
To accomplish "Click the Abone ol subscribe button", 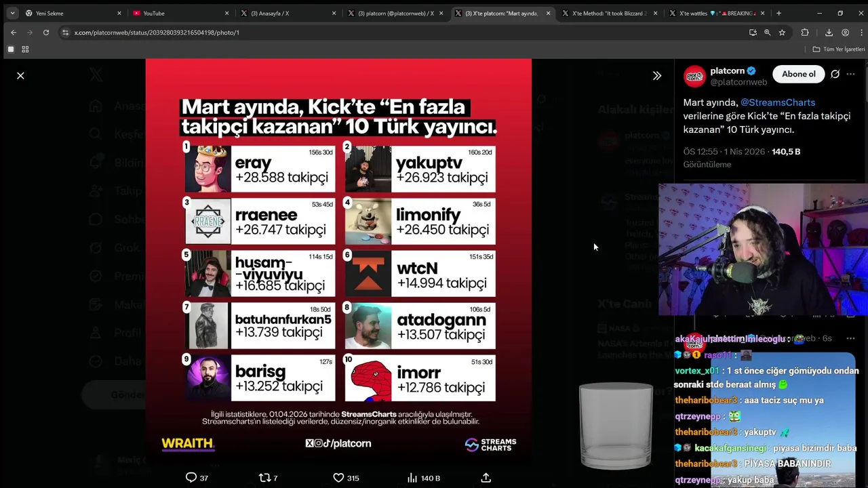I will (x=798, y=74).
